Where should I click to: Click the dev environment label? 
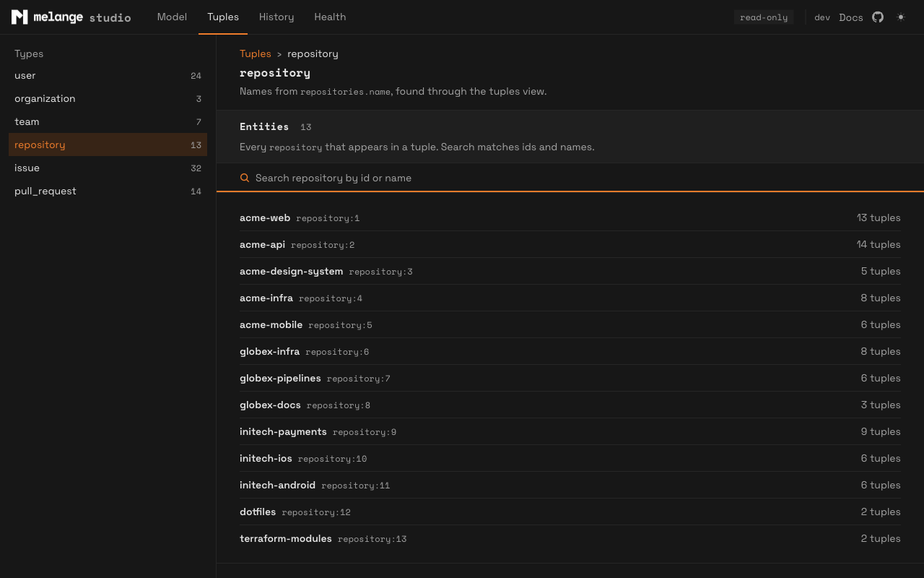tap(822, 17)
